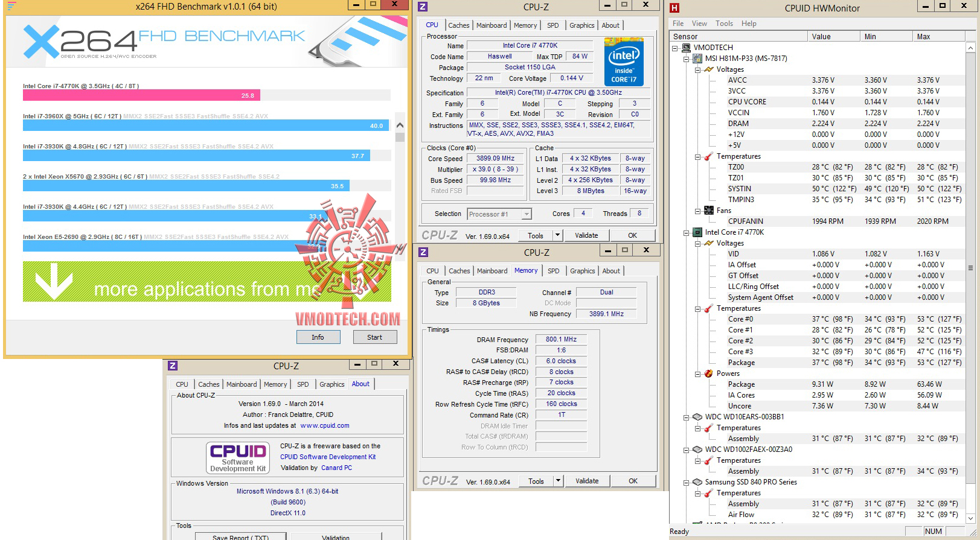This screenshot has height=540, width=980.
Task: Click the MSI H81M-P33 mainboard icon
Action: [697, 59]
